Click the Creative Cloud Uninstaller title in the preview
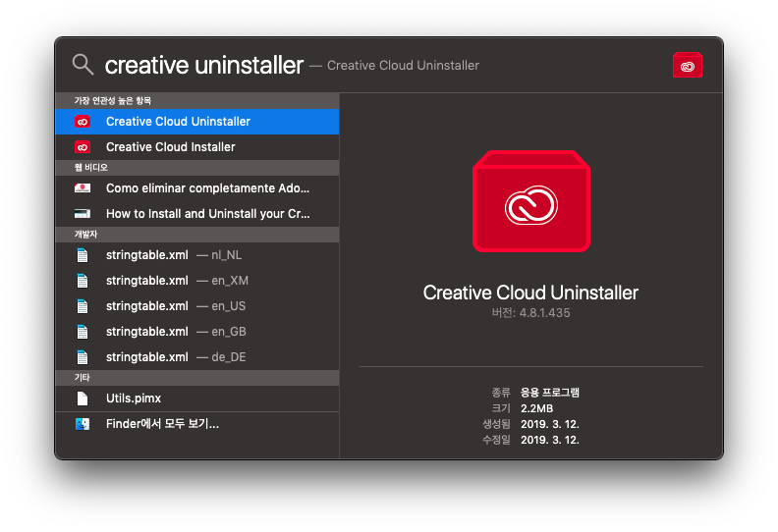 click(x=530, y=293)
